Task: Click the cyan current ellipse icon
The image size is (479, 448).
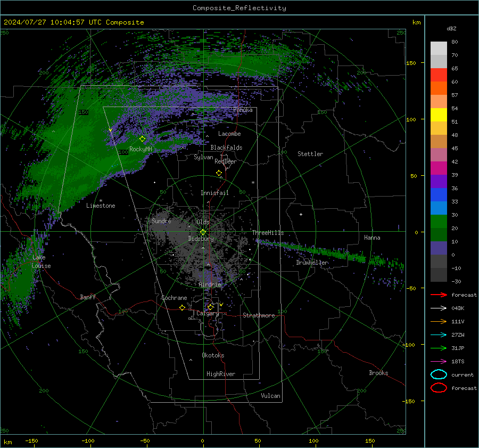Action: [x=439, y=374]
